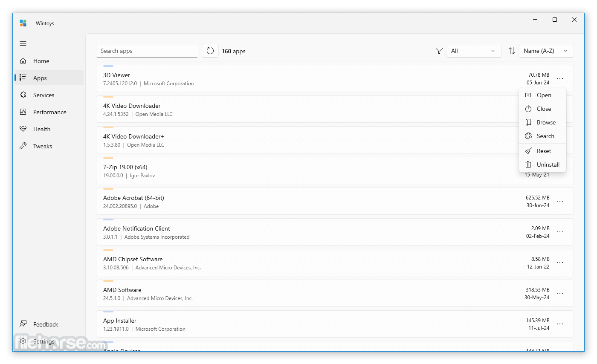Navigate to the Health section
This screenshot has height=364, width=597.
point(49,129)
